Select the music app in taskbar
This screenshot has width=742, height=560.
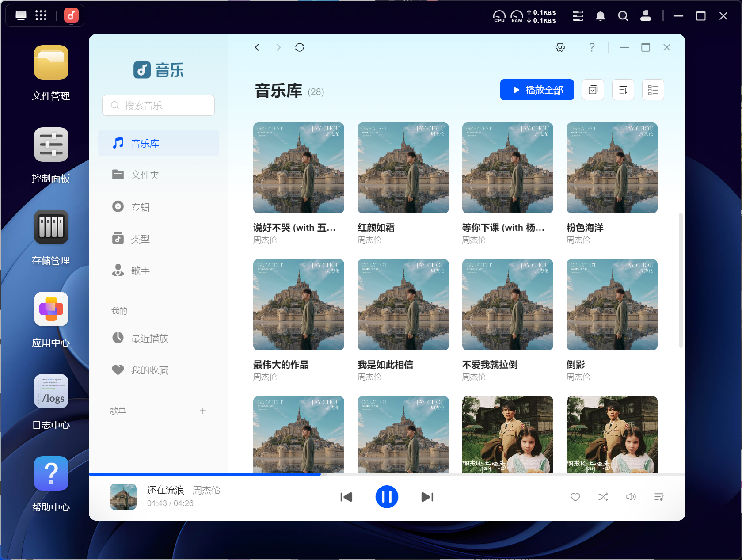(x=71, y=15)
